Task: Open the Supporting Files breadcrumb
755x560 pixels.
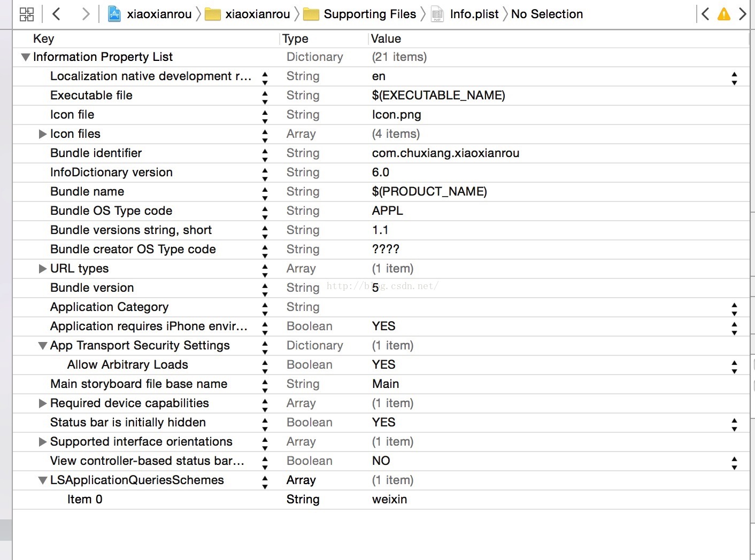Action: [370, 14]
